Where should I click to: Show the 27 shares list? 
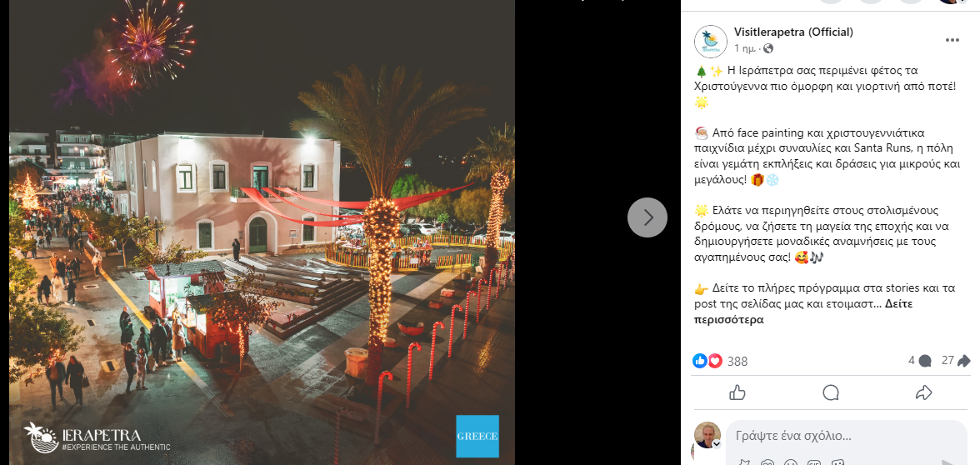click(x=956, y=361)
